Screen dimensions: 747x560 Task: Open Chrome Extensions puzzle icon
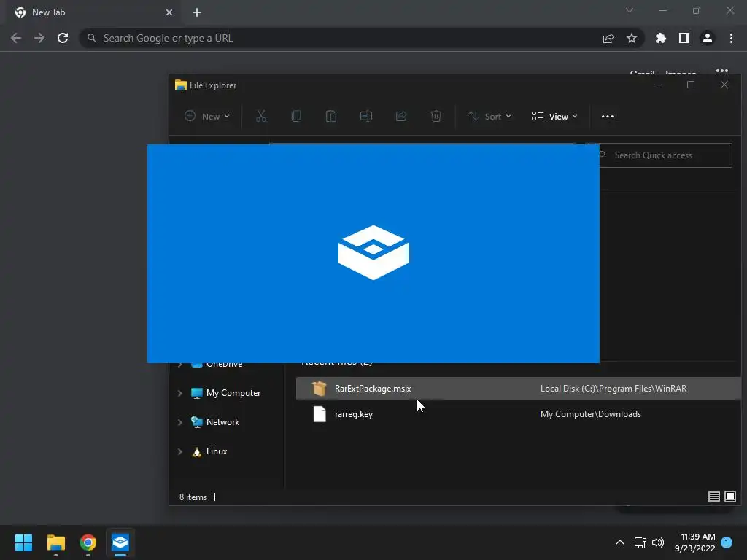click(x=661, y=38)
